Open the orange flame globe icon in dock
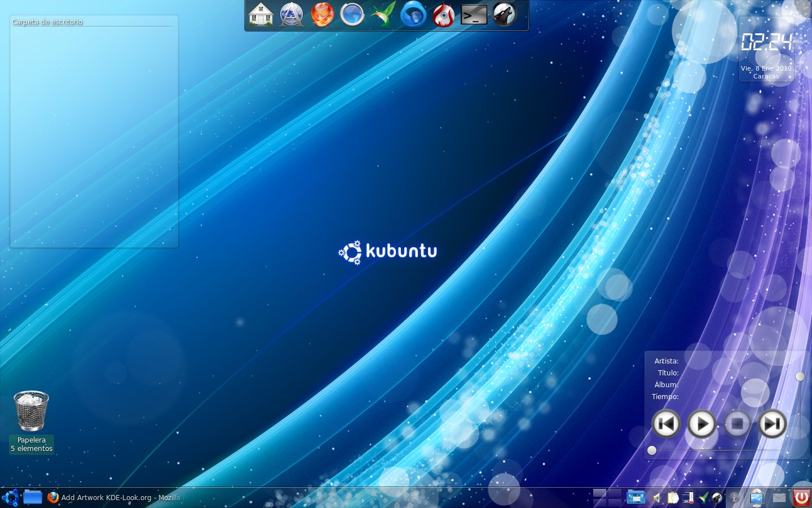 322,14
